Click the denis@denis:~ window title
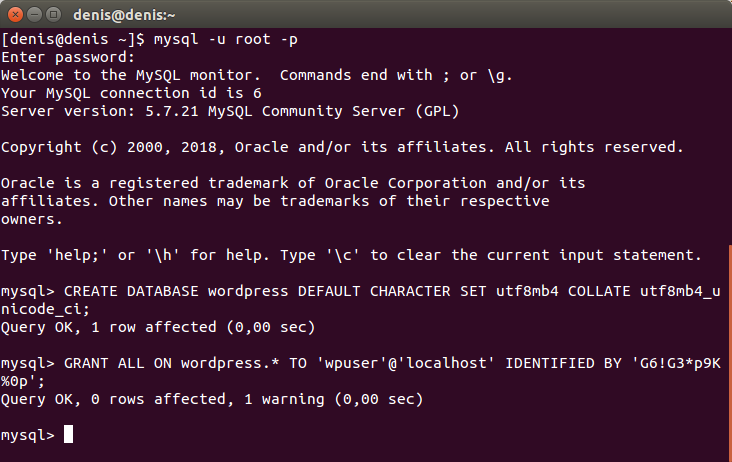The width and height of the screenshot is (732, 462). tap(124, 15)
